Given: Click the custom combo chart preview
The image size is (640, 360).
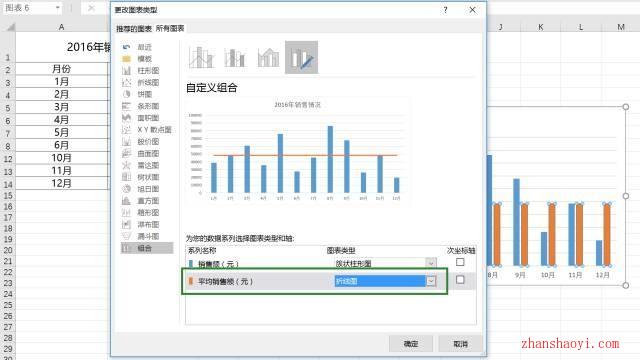Looking at the screenshot, I should (x=298, y=151).
